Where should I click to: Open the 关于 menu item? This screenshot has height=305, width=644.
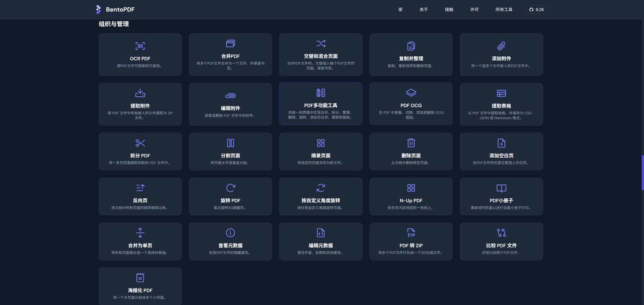[423, 9]
